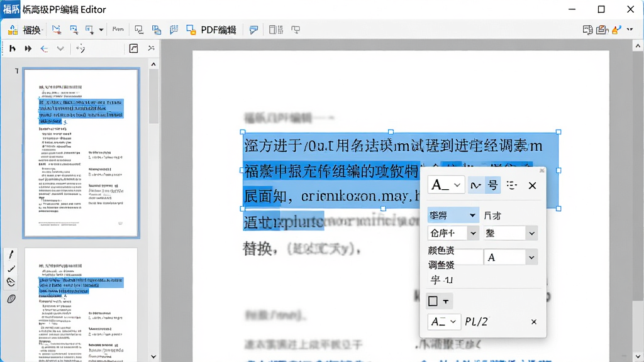This screenshot has height=362, width=644.
Task: Click the blue stacked-pages copy icon
Action: click(x=157, y=30)
